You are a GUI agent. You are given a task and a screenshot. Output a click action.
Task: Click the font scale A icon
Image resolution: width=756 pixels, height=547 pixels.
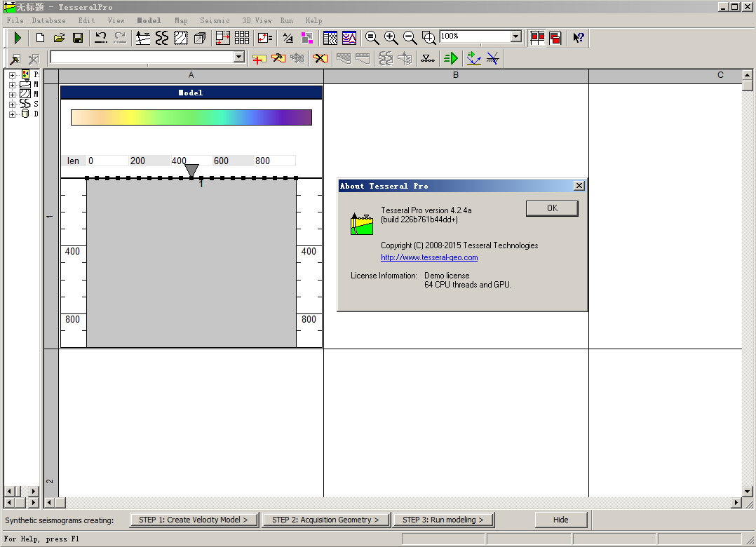pyautogui.click(x=288, y=38)
